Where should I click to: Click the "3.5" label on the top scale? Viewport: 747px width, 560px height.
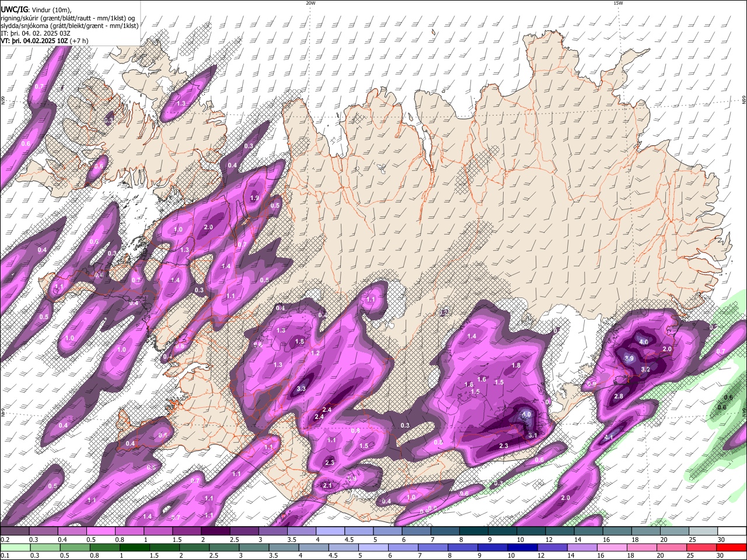(291, 539)
